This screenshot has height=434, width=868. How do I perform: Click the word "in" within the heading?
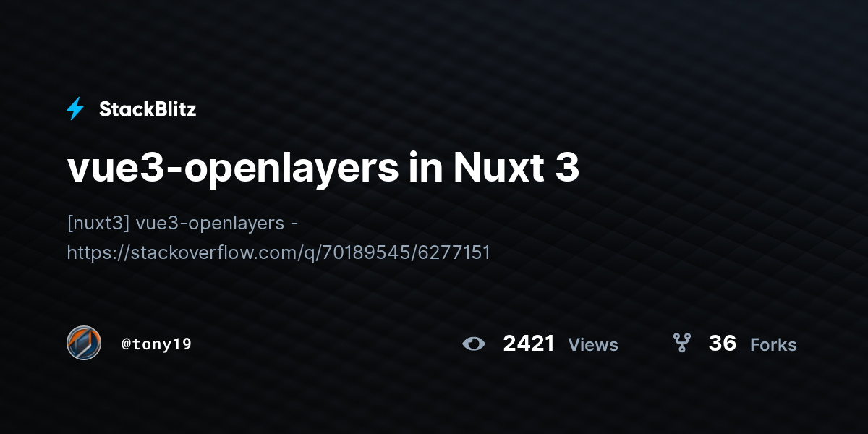pyautogui.click(x=425, y=169)
